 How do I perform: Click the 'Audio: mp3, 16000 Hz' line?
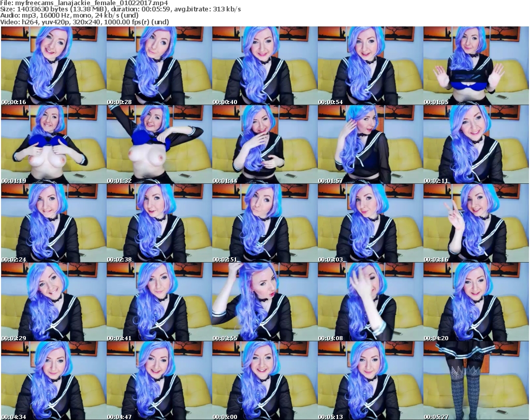(69, 16)
